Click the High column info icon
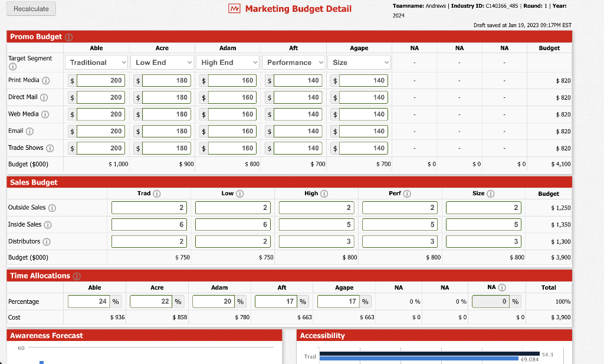 (x=324, y=194)
